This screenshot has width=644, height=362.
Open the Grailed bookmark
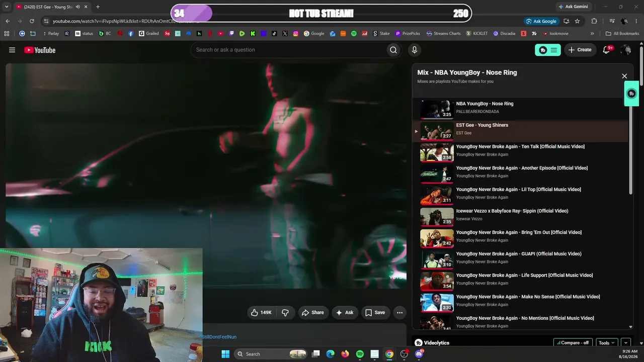click(x=149, y=34)
